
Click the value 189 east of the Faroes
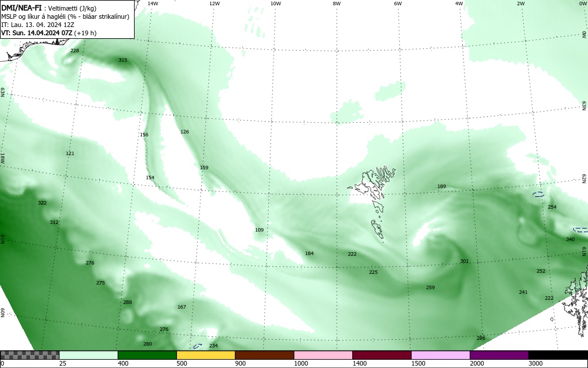click(x=442, y=186)
